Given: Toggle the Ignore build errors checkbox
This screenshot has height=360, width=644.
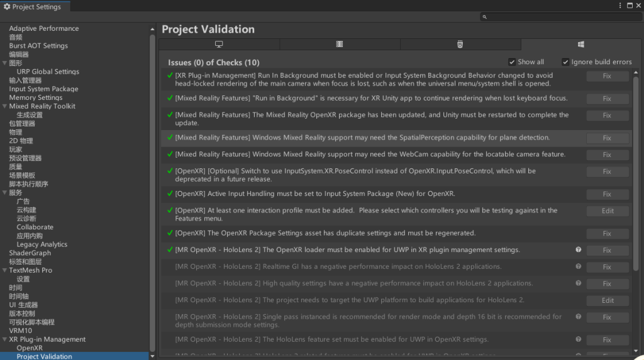Looking at the screenshot, I should point(565,62).
